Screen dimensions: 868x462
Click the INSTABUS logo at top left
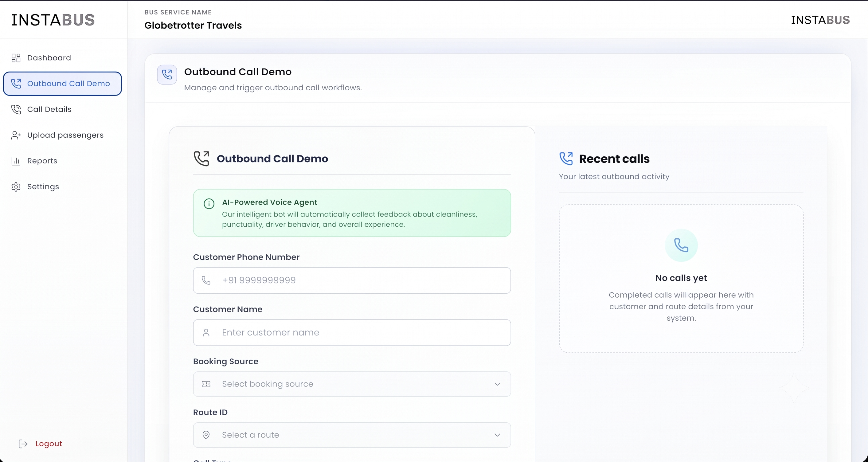(x=53, y=20)
